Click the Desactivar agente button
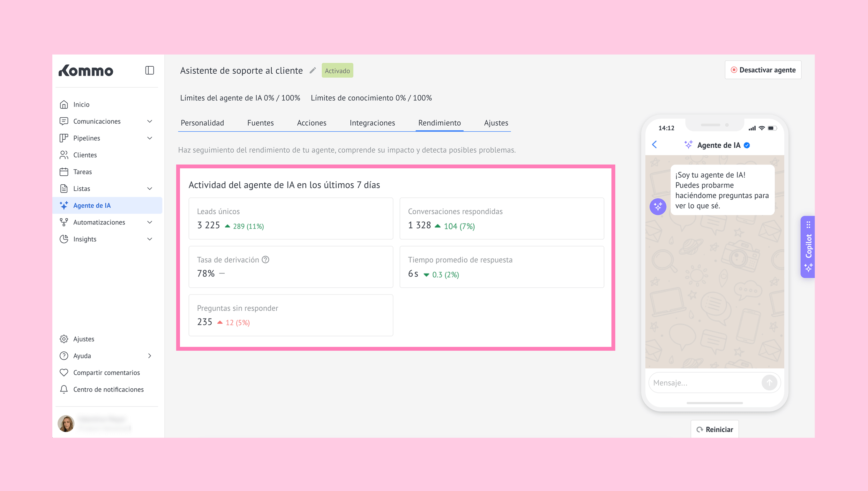The image size is (868, 491). click(763, 70)
